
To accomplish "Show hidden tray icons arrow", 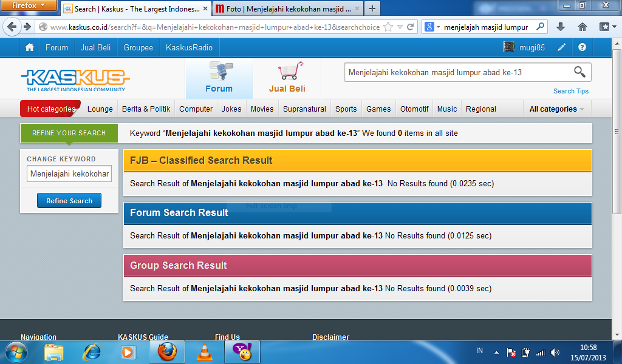I will (496, 352).
